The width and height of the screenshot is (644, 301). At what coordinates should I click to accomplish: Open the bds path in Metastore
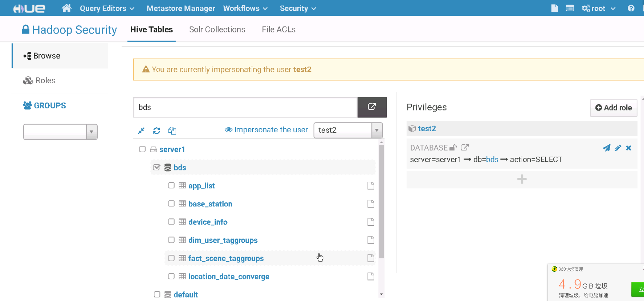pyautogui.click(x=372, y=107)
